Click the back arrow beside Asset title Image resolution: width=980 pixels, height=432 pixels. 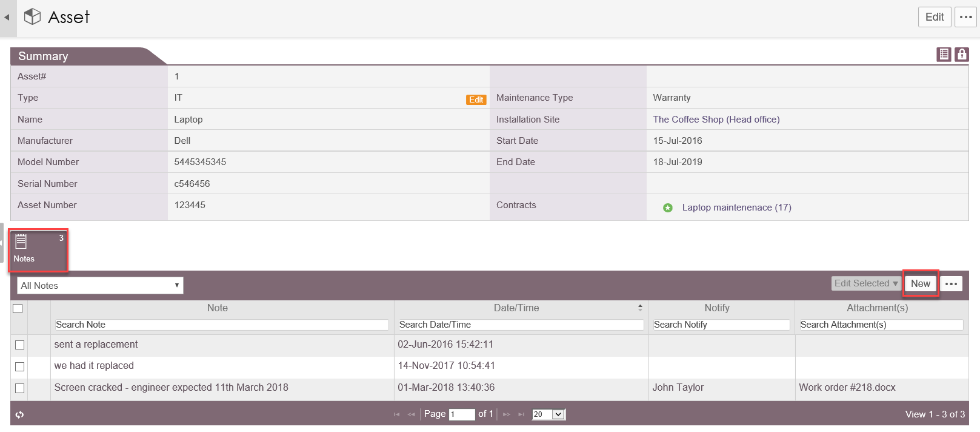[x=7, y=17]
